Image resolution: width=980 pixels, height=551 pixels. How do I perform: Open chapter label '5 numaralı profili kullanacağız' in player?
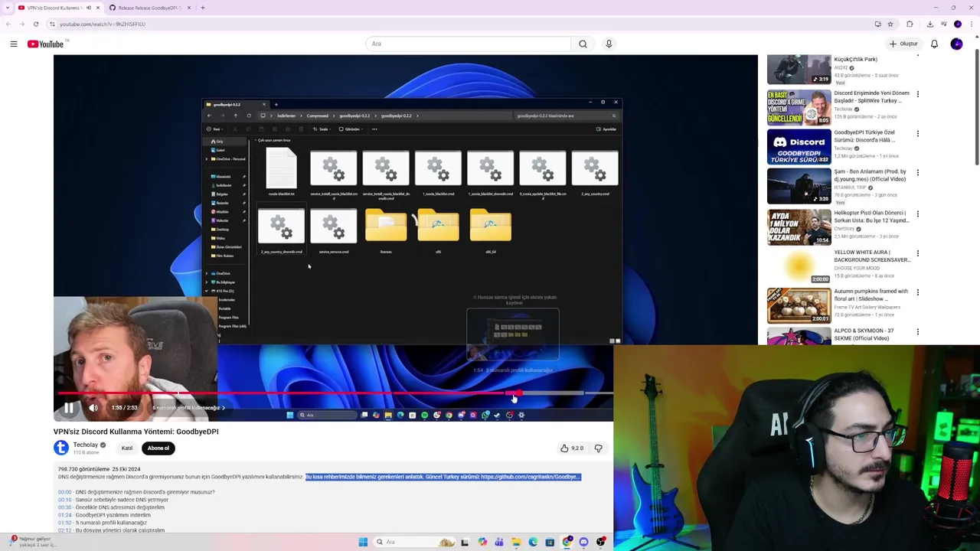click(188, 408)
